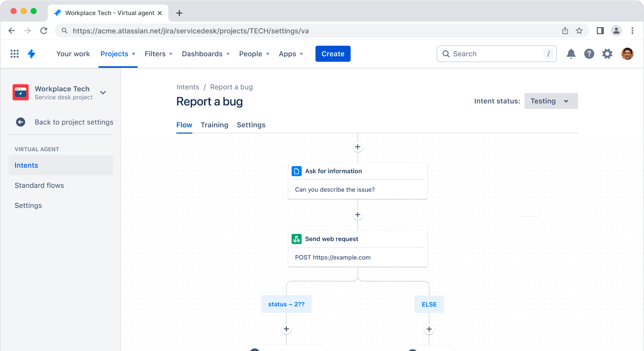Open Jira settings gear icon
This screenshot has height=351, width=644.
tap(607, 53)
